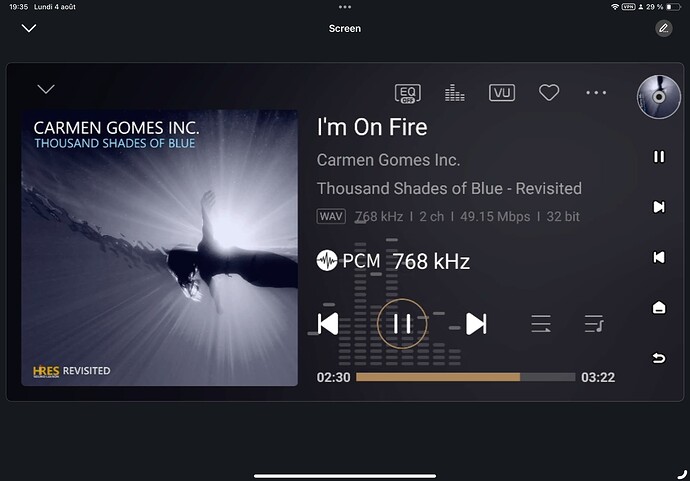Toggle the EQ off/on button
690x481 pixels.
(x=407, y=93)
